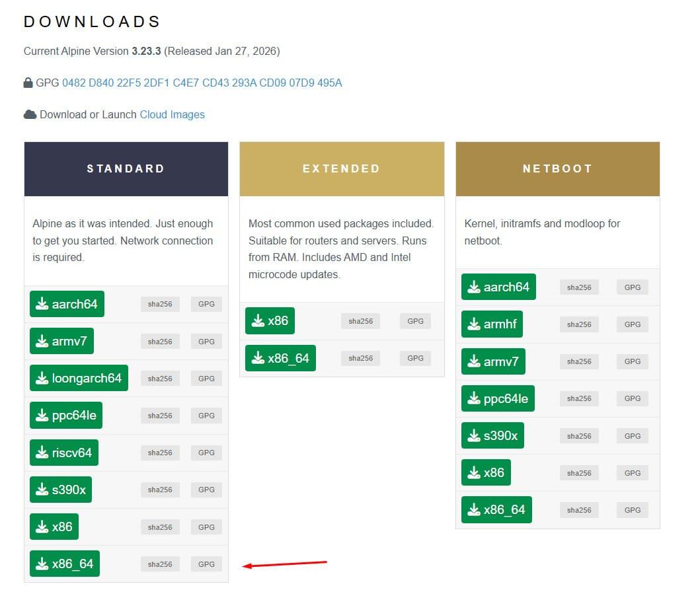Image resolution: width=700 pixels, height=590 pixels.
Task: Open sha256 checksum for Standard x86_64
Action: point(160,564)
